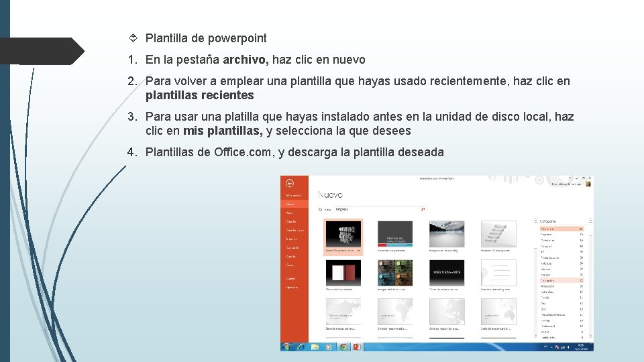
Task: Open Cuenta in the backstage sidebar
Action: (x=290, y=278)
